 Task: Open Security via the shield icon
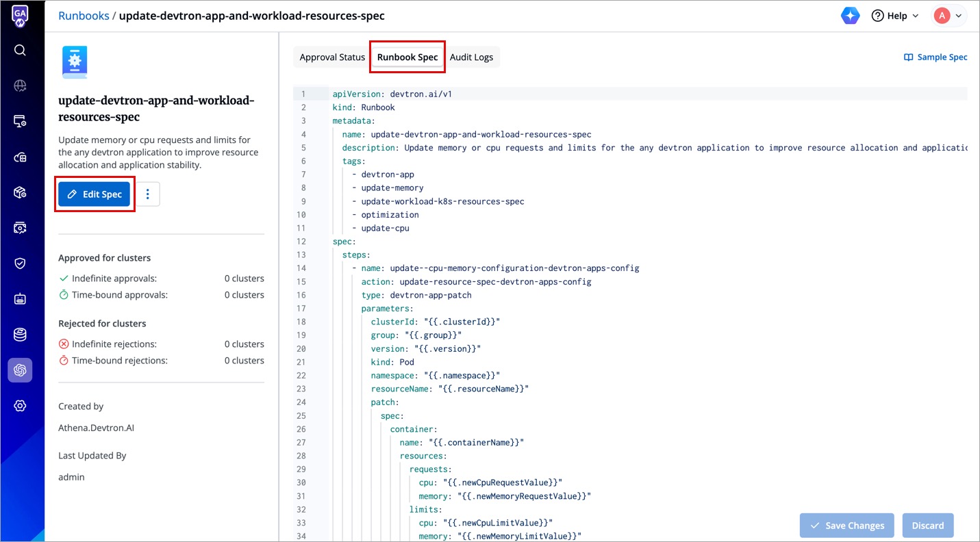pyautogui.click(x=20, y=263)
